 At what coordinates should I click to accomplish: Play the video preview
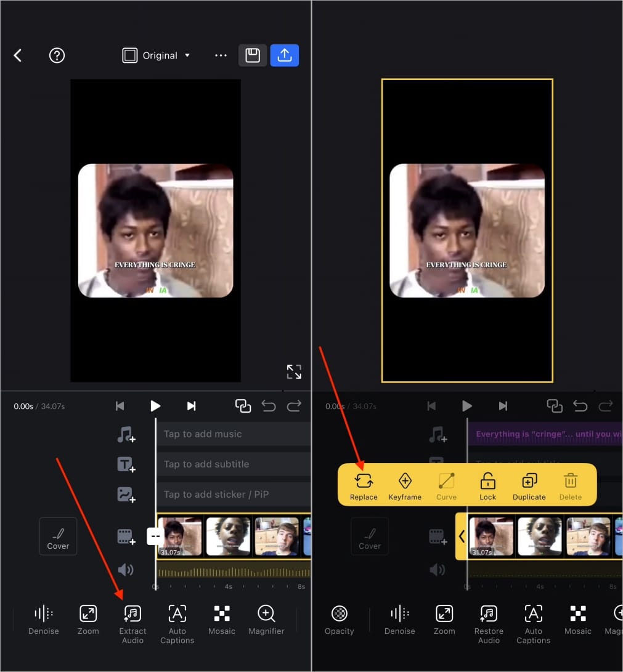point(155,406)
